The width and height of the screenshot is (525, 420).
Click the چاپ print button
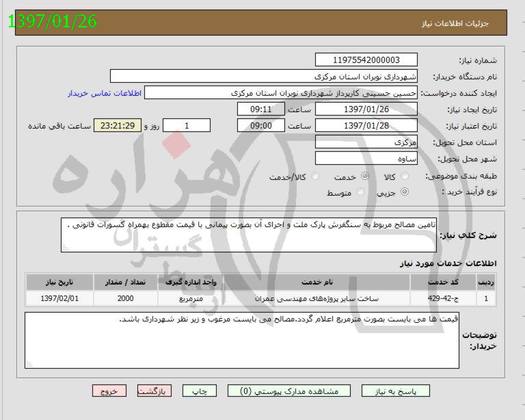tap(200, 391)
